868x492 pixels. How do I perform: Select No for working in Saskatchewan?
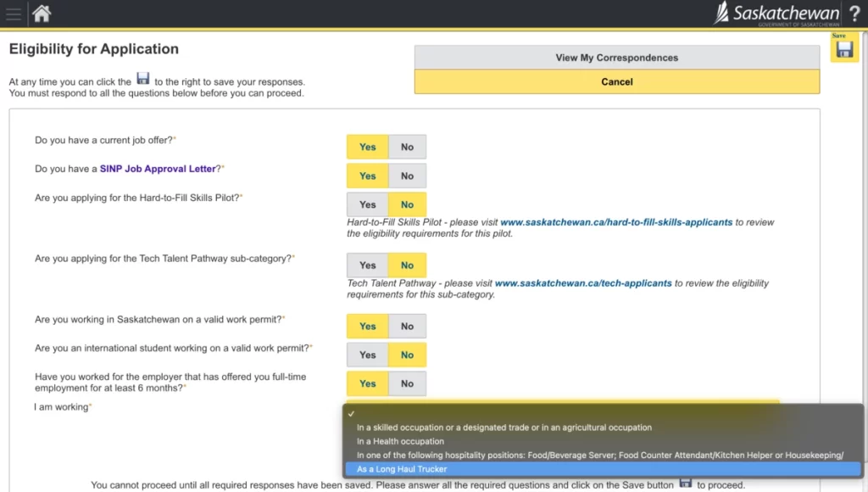coord(407,326)
